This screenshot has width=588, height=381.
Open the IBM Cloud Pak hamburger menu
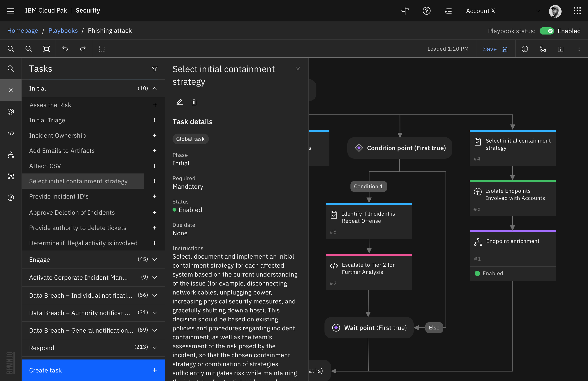click(x=11, y=11)
